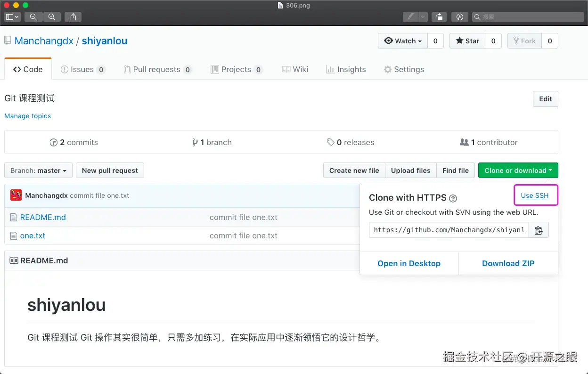Click the Preview zoom in magnifier icon
The image size is (588, 374).
point(52,17)
